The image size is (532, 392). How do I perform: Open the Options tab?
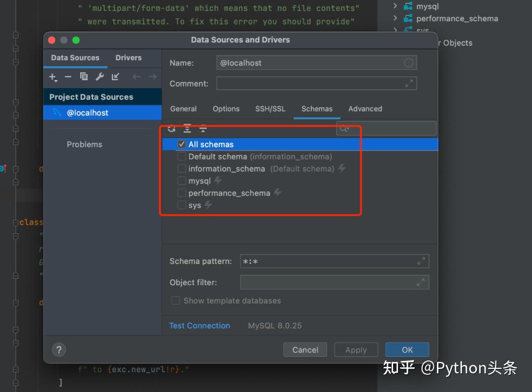(x=226, y=109)
